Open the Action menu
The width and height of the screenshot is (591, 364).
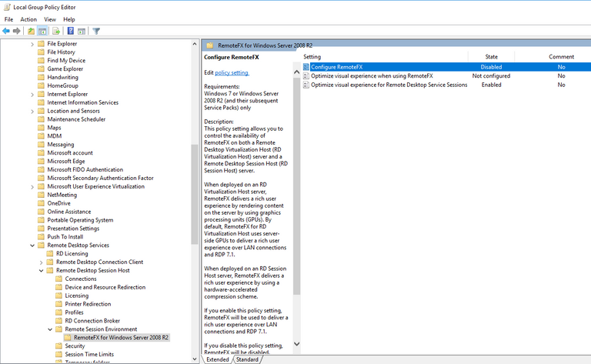point(28,19)
